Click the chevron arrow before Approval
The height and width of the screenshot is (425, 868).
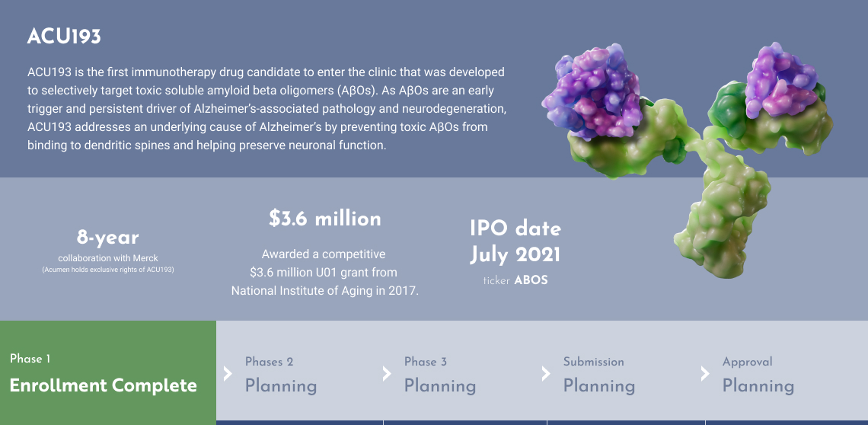tap(705, 373)
